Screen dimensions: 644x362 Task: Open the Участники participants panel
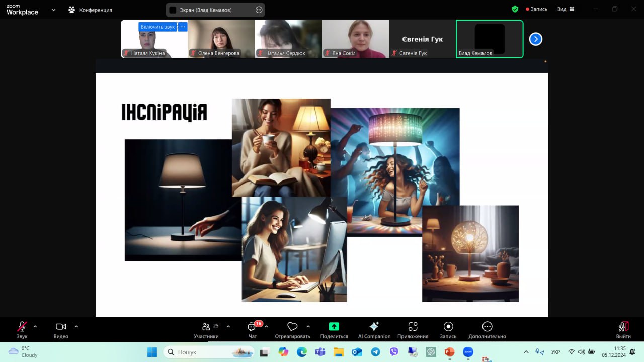tap(206, 327)
